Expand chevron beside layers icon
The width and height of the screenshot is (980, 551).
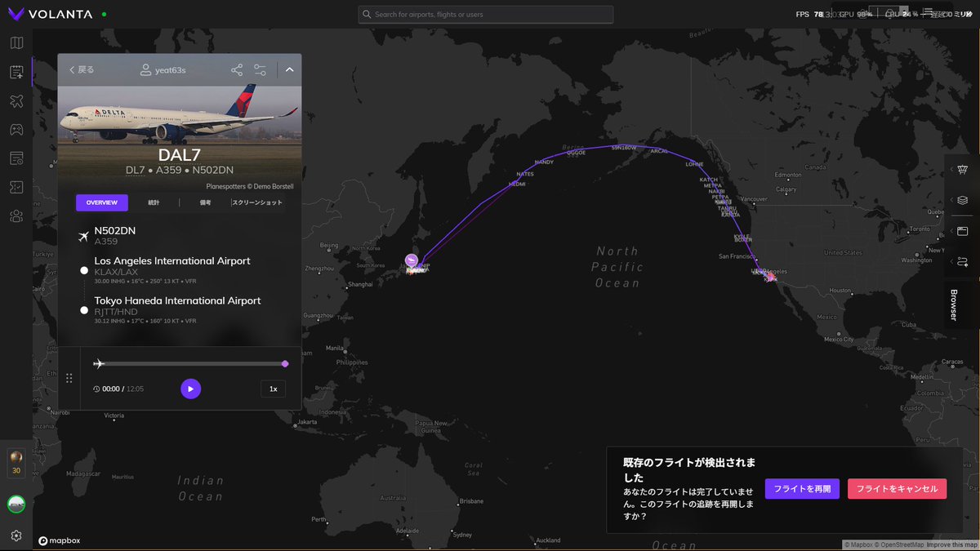[951, 200]
